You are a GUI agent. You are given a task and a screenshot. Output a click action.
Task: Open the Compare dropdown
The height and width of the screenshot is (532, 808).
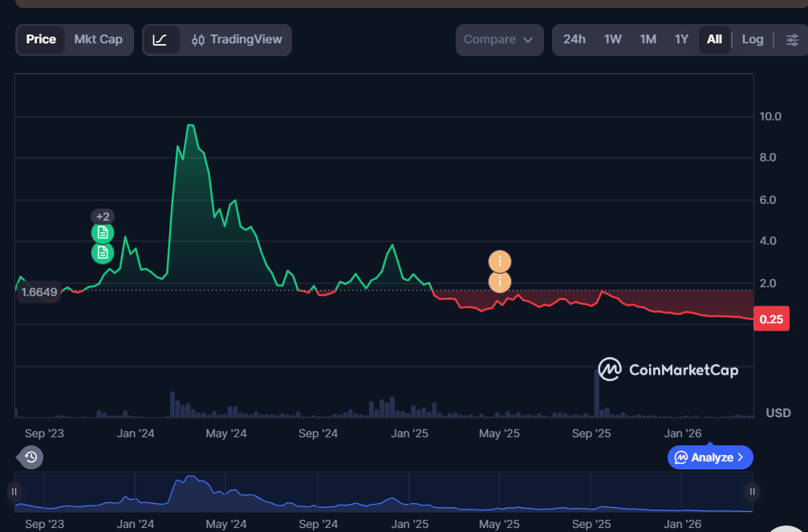(498, 39)
